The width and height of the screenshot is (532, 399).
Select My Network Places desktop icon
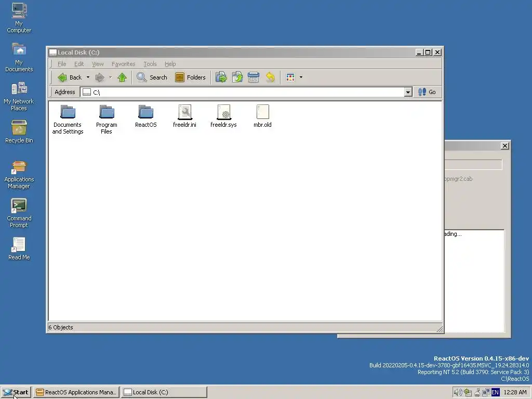pyautogui.click(x=19, y=96)
